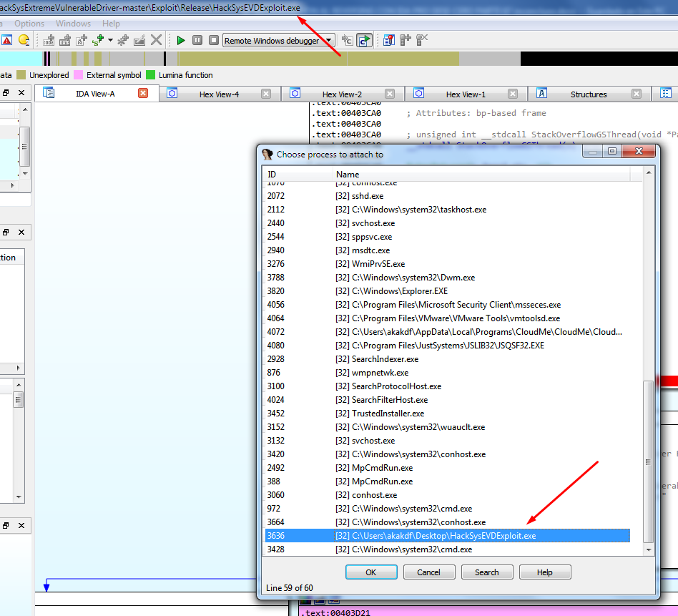Close the Hex View-4 tab

point(266,94)
